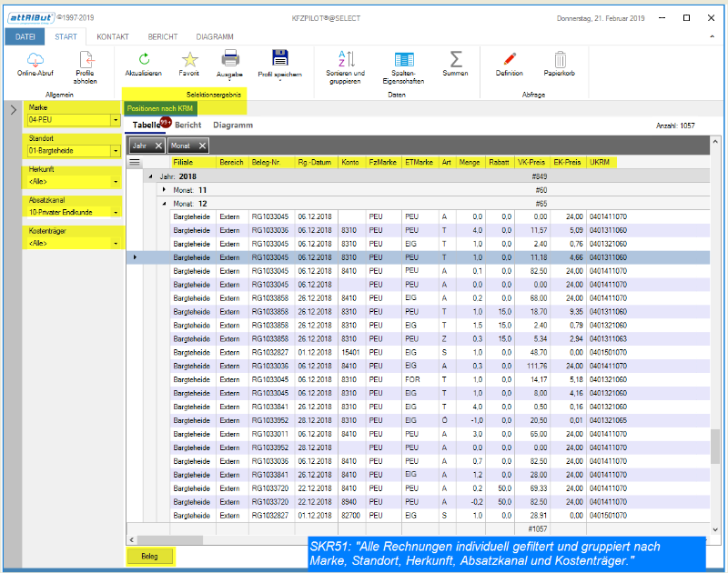The height and width of the screenshot is (573, 728).
Task: Expand the Monat 11 group
Action: [164, 190]
